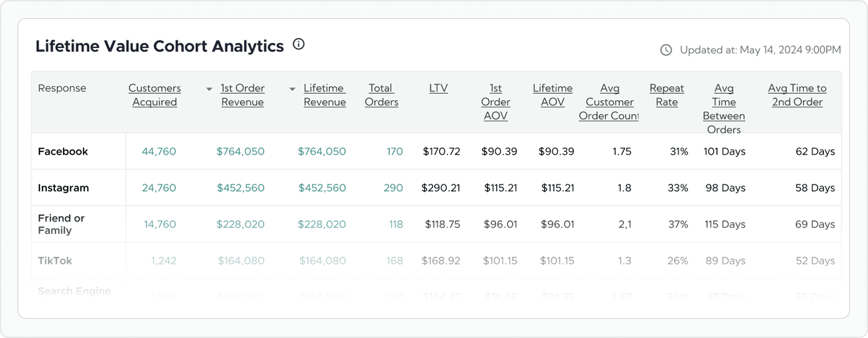Click Facebook 101 Days between orders
Image resolution: width=868 pixels, height=338 pixels.
(x=725, y=151)
